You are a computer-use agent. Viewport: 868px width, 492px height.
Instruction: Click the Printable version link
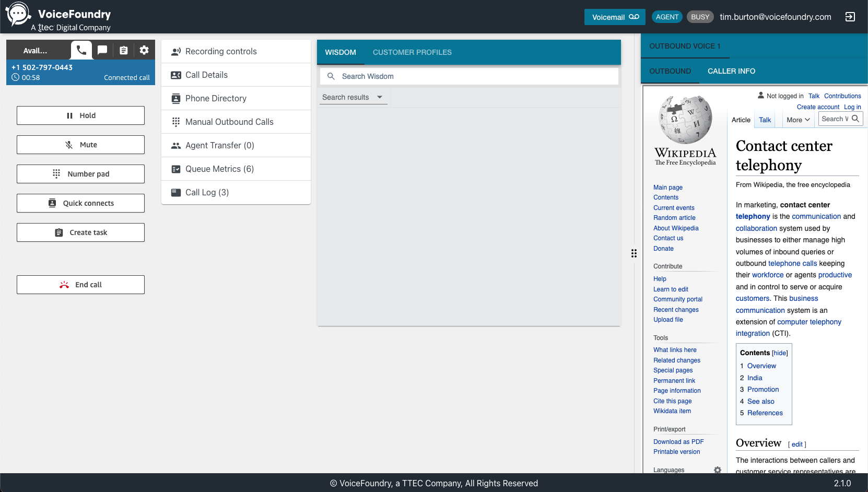[x=676, y=452]
